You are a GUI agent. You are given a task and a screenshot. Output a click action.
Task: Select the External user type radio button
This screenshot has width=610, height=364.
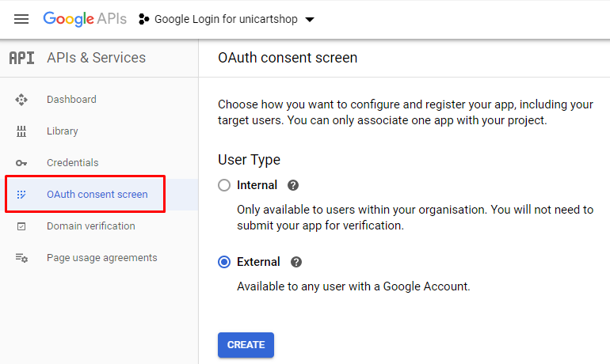(224, 262)
